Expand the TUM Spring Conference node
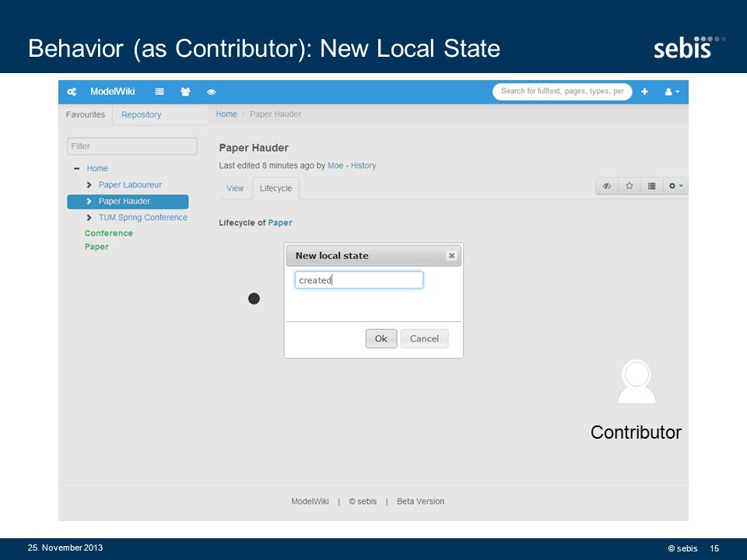The width and height of the screenshot is (747, 560). 89,218
